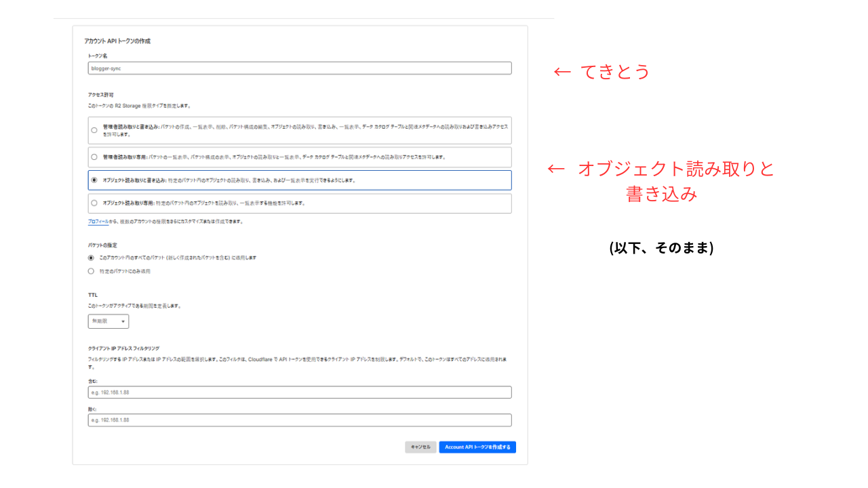Select すべてのバケットに適用 bucket option

(91, 258)
